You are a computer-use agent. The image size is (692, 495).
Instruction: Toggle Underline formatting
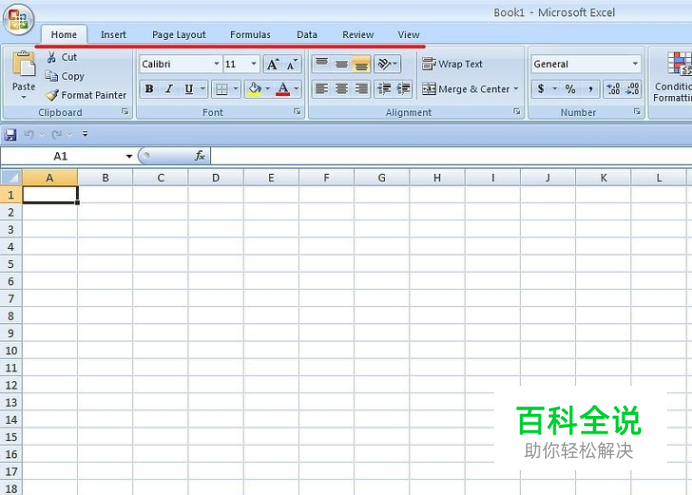pos(189,90)
